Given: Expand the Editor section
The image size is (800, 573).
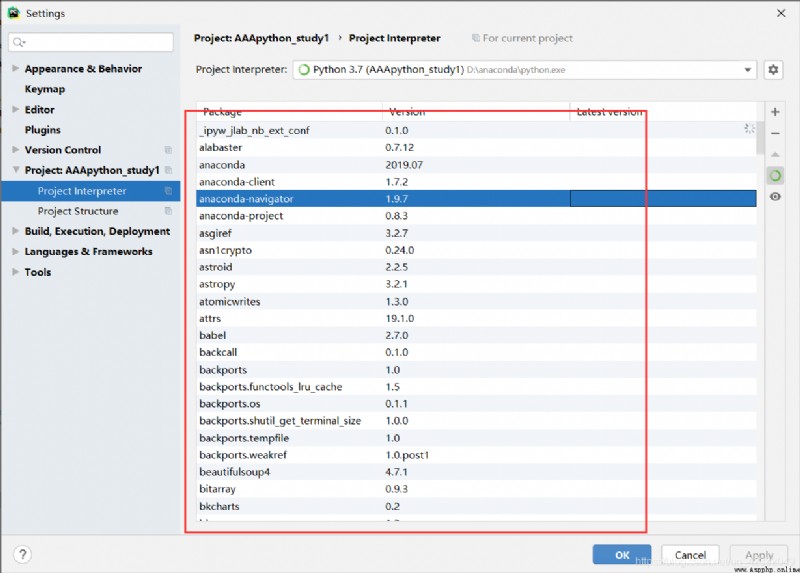Looking at the screenshot, I should pos(15,109).
